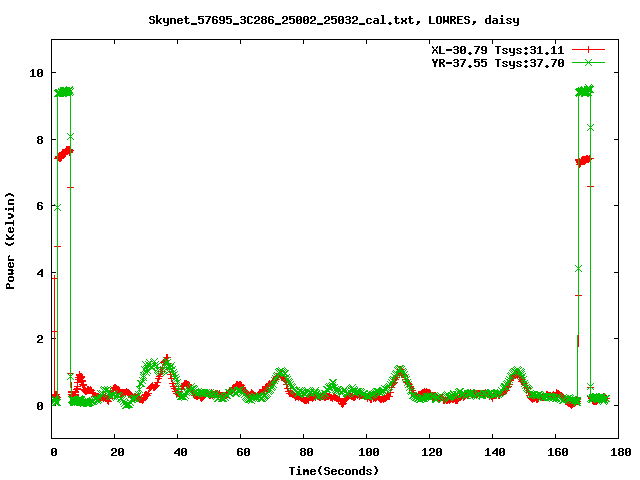Click x-axis tick label 80
Viewport: 640px width, 480px height.
pyautogui.click(x=306, y=452)
